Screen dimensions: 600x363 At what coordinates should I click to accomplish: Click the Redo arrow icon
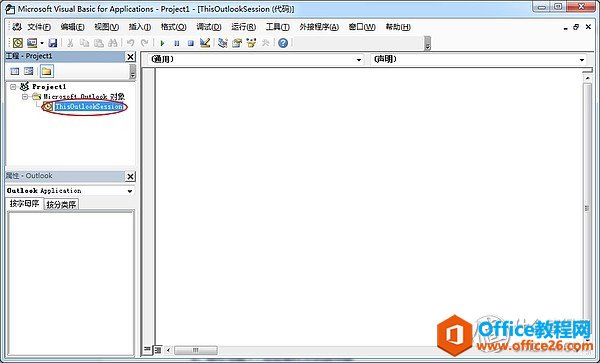(144, 43)
